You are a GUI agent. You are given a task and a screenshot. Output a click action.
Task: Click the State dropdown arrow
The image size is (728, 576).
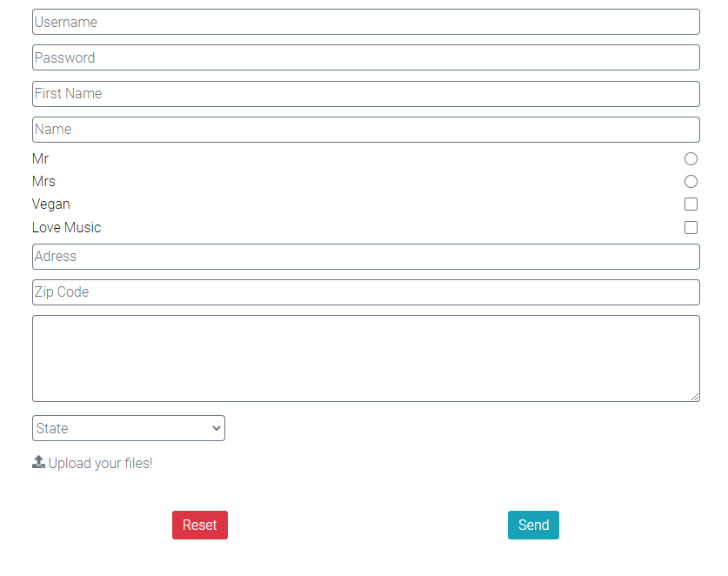tap(214, 428)
